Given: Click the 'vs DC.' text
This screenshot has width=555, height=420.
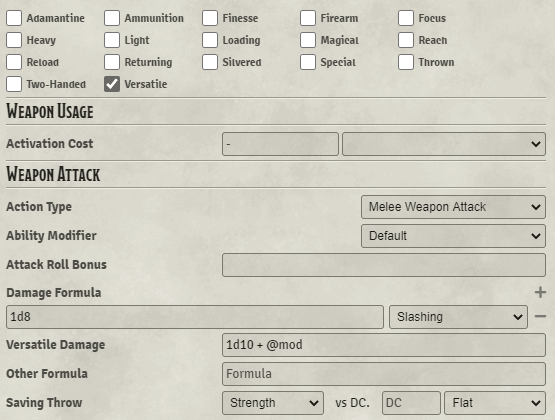Looking at the screenshot, I should pyautogui.click(x=353, y=403).
